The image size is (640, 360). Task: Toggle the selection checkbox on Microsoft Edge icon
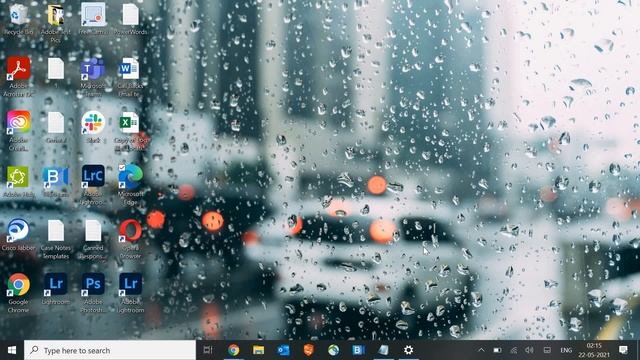tap(122, 168)
